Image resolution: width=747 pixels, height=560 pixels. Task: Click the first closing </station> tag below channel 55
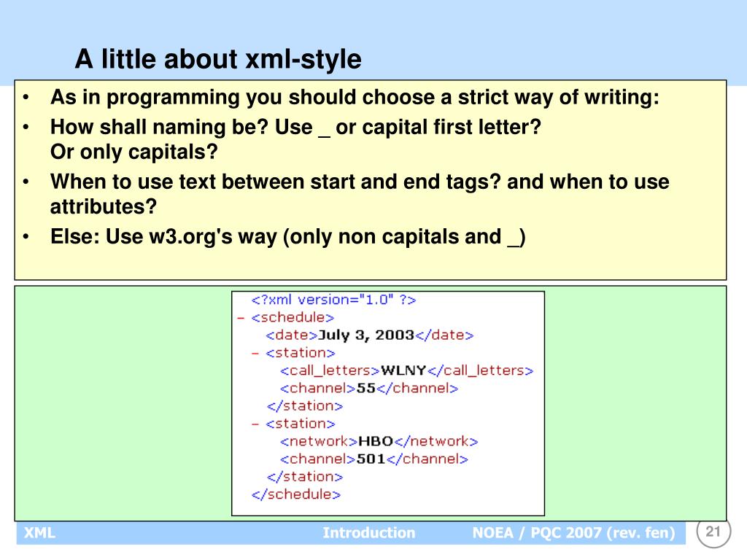pos(305,405)
